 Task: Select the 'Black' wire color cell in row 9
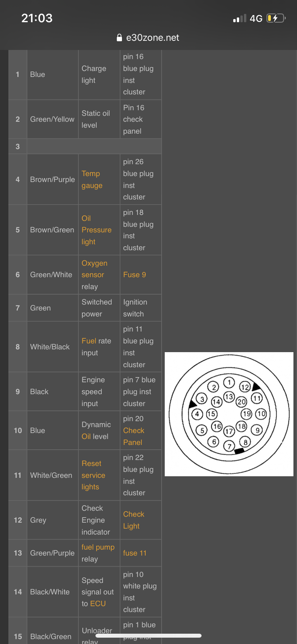(52, 392)
